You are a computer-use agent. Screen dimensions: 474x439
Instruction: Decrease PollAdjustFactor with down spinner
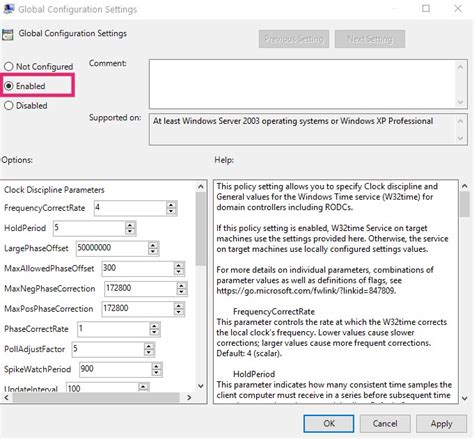(149, 353)
